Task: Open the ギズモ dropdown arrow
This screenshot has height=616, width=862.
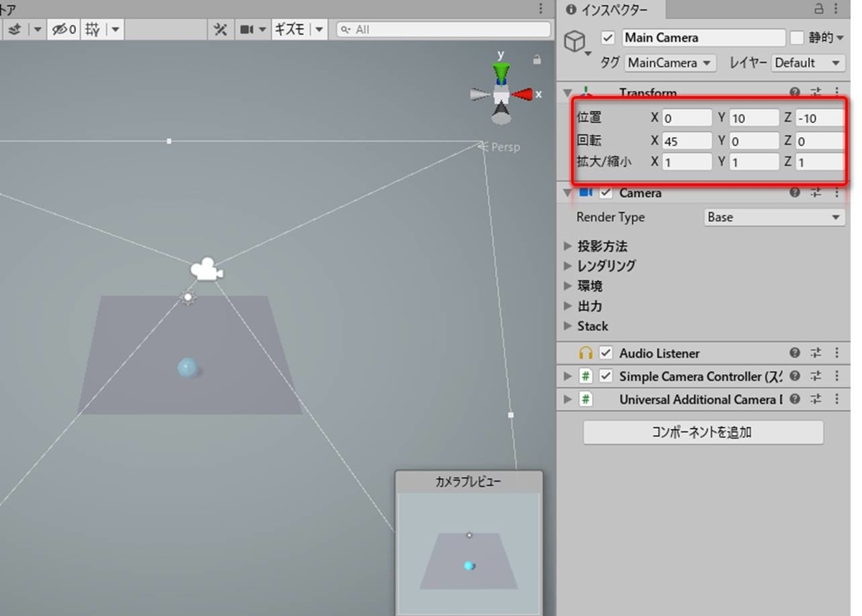Action: tap(319, 29)
